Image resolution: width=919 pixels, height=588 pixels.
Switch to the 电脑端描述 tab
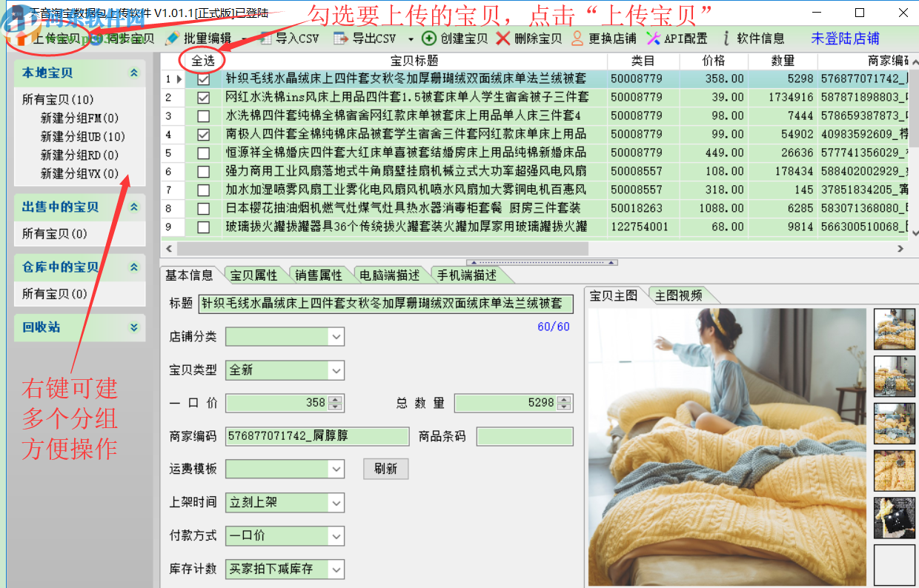pos(390,275)
